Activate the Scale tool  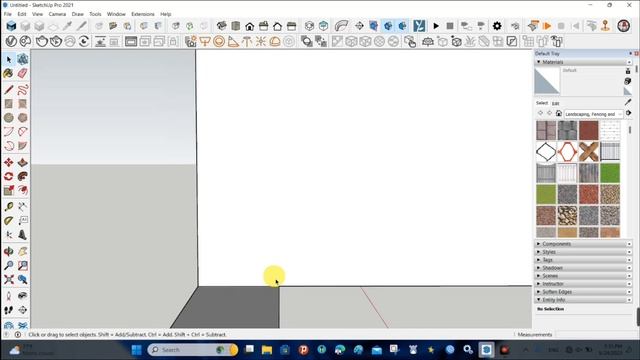coord(9,191)
